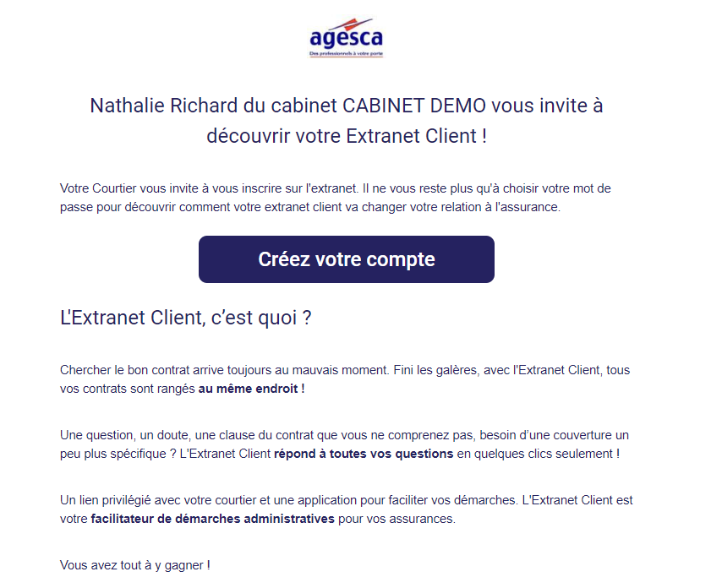This screenshot has height=588, width=722.
Task: Click the bold text "au même endroit !"
Action: click(x=251, y=389)
